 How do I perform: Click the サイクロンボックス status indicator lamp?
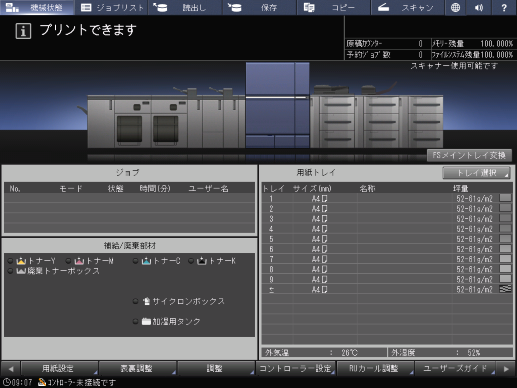coord(135,301)
